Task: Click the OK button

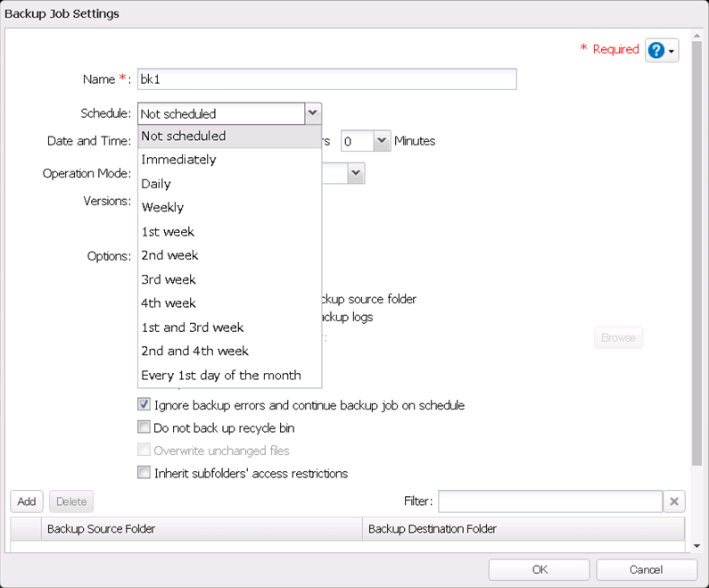Action: 539,569
